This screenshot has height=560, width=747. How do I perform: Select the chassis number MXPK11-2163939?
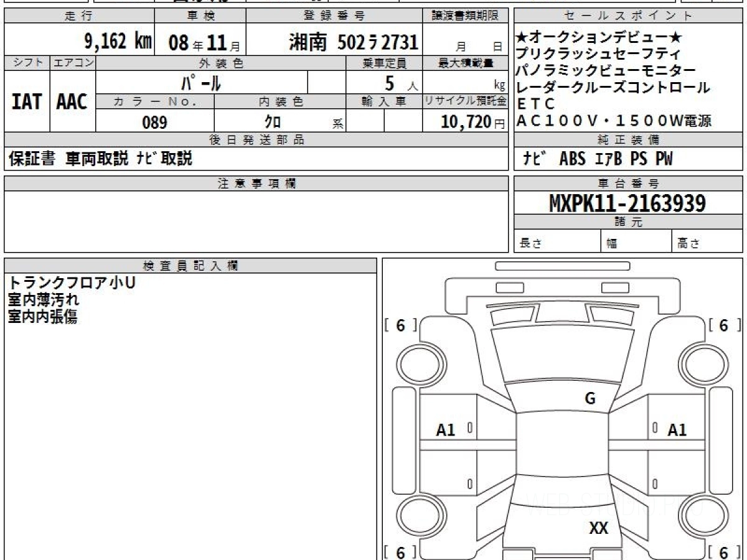coord(627,203)
